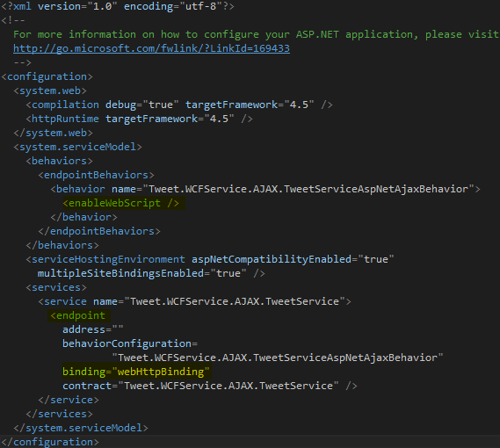Click the contract attribute value
This screenshot has width=500, height=448.
click(228, 386)
